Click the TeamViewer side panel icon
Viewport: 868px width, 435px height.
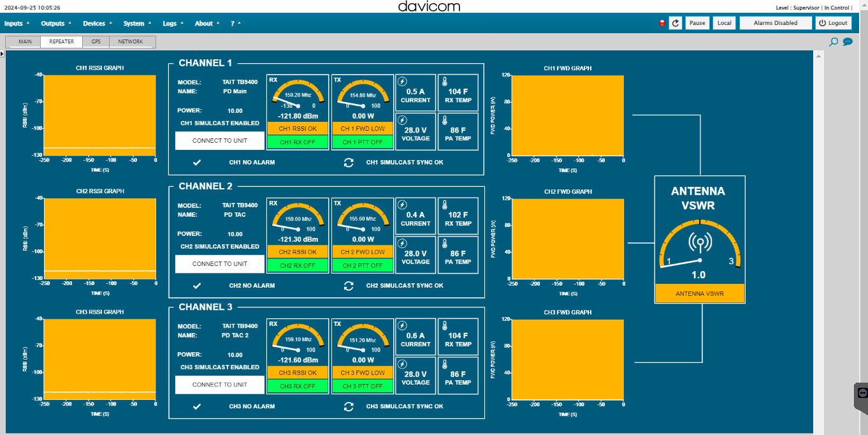click(x=862, y=393)
